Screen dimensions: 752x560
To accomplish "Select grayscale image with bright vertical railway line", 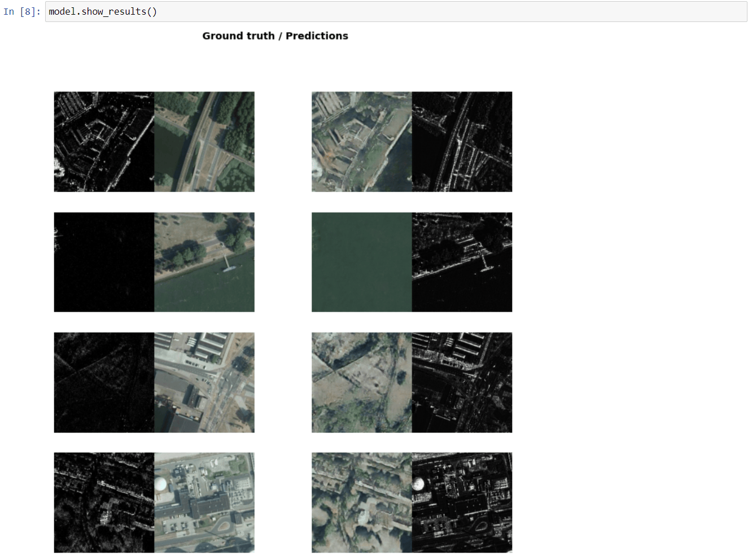I will coord(462,142).
